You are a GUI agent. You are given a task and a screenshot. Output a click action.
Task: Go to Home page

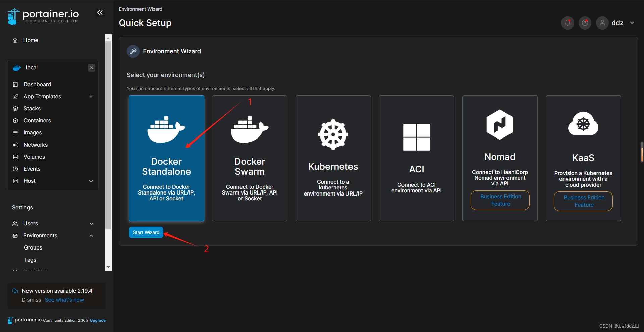[31, 40]
